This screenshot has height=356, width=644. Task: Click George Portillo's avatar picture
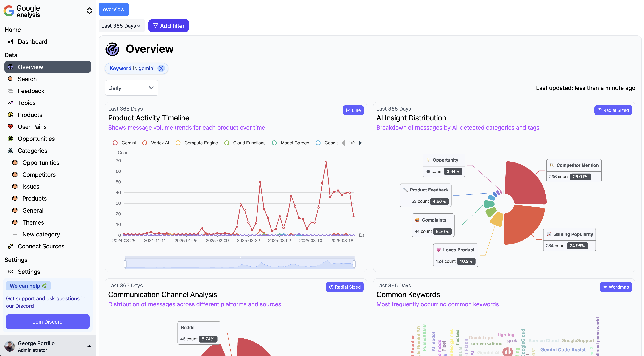[10, 346]
